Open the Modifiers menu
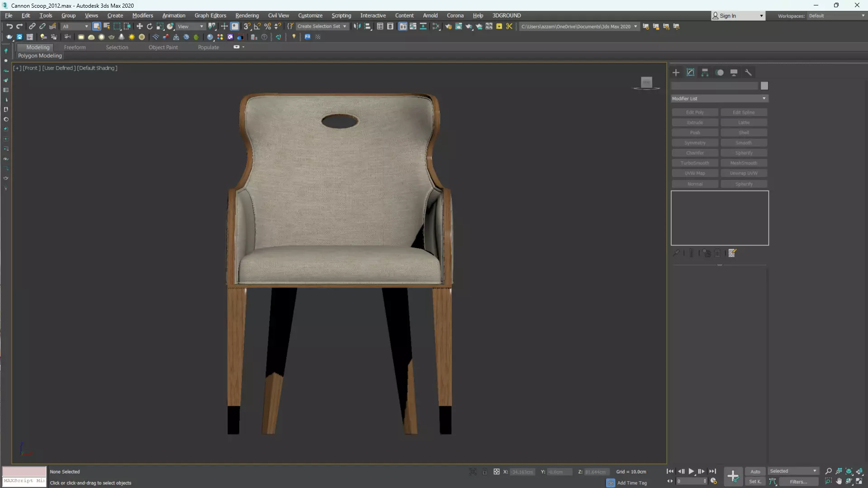 (x=142, y=15)
